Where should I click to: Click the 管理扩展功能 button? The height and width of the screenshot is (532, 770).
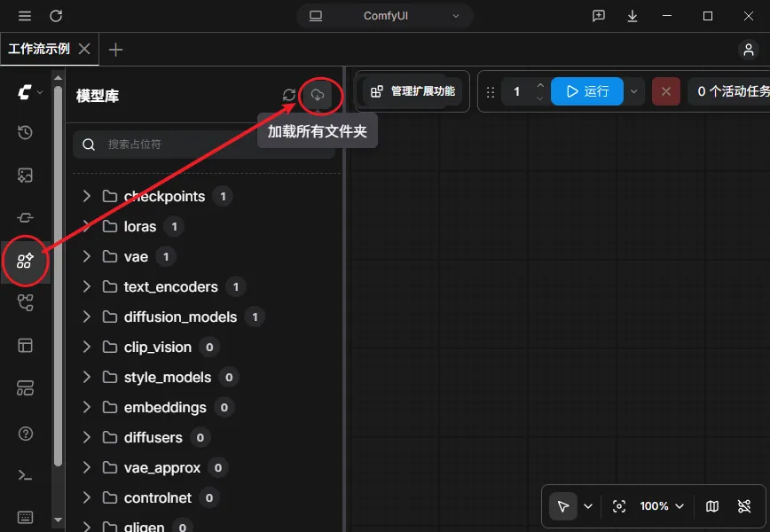coord(412,91)
